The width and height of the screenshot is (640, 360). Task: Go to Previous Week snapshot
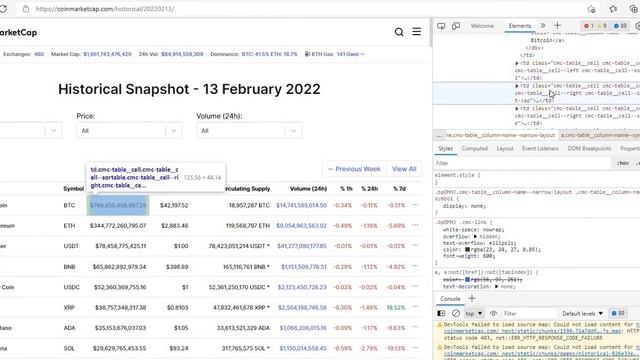[354, 169]
